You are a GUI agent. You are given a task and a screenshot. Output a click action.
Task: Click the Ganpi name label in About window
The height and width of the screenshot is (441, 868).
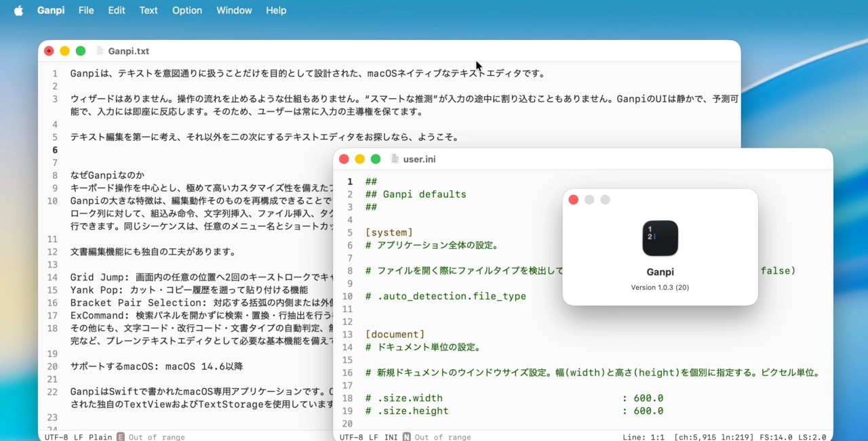coord(660,272)
